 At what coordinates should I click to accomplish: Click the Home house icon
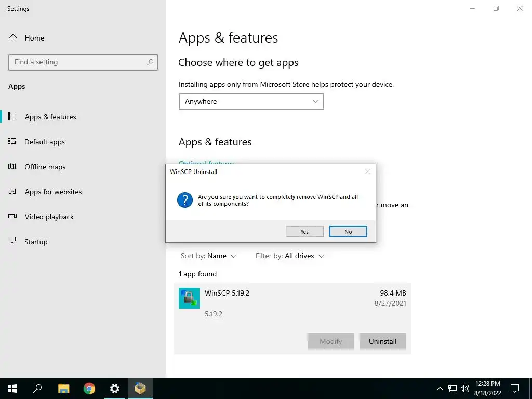(x=13, y=37)
